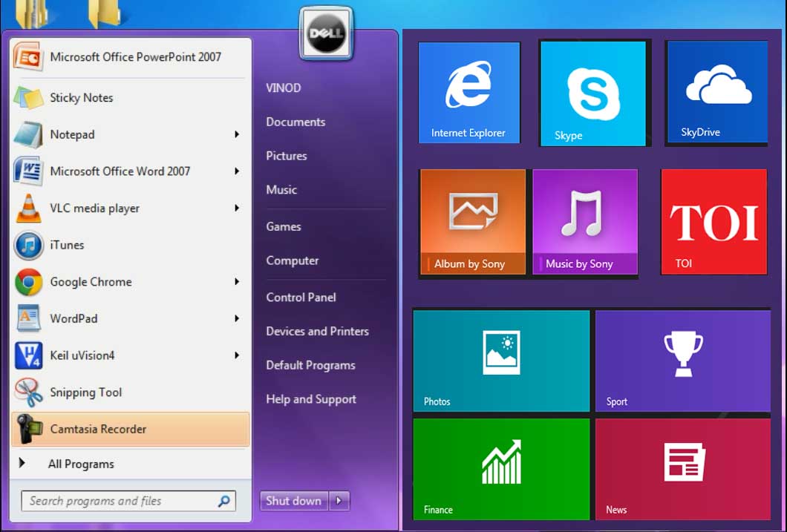Start the Snipping Tool
Image resolution: width=787 pixels, height=532 pixels.
pyautogui.click(x=86, y=393)
